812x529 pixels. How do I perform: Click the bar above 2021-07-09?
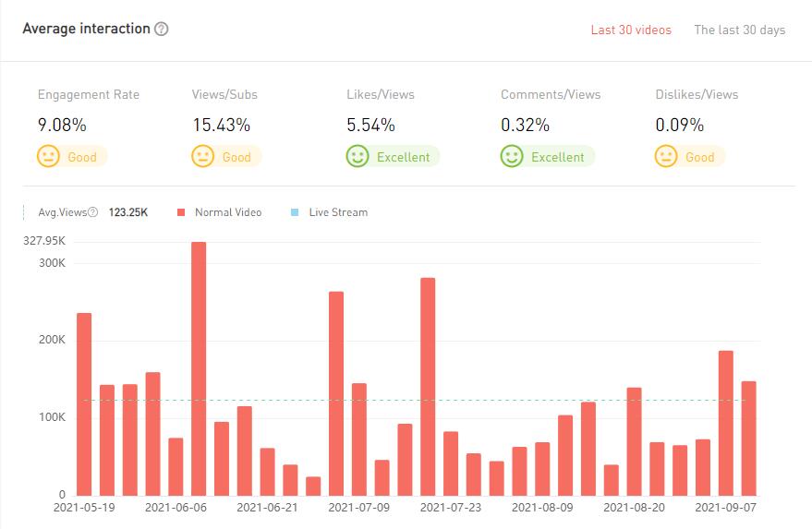(359, 439)
